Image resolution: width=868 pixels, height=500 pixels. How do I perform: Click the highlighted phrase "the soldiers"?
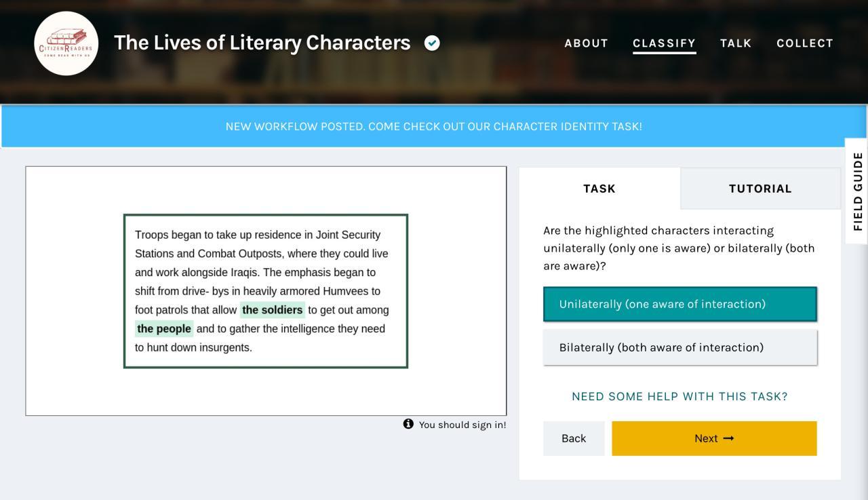273,310
